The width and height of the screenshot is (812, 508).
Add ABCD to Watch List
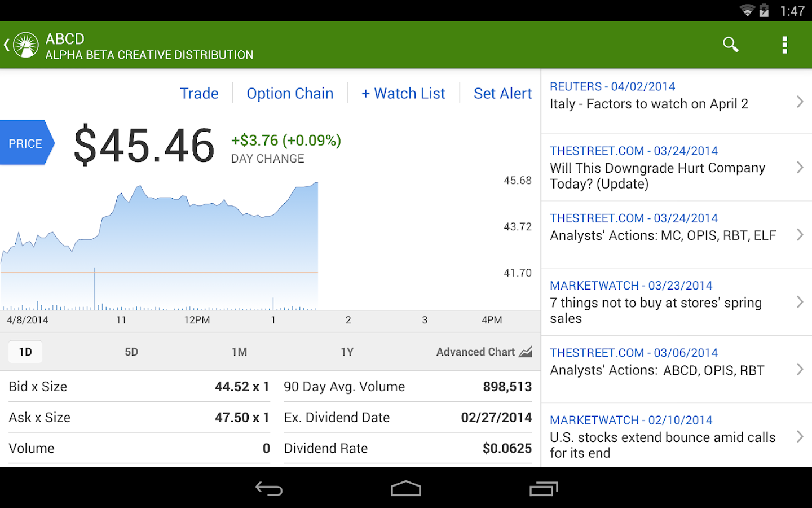(x=403, y=93)
